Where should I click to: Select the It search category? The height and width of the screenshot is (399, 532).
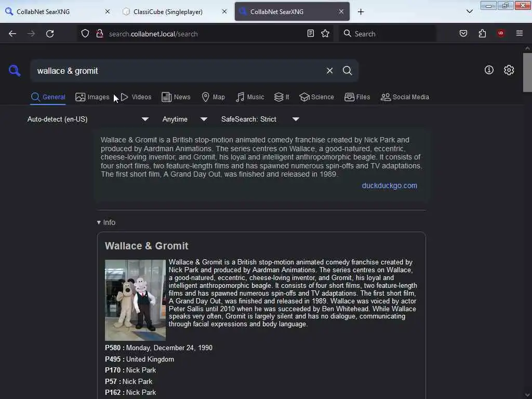coord(282,97)
